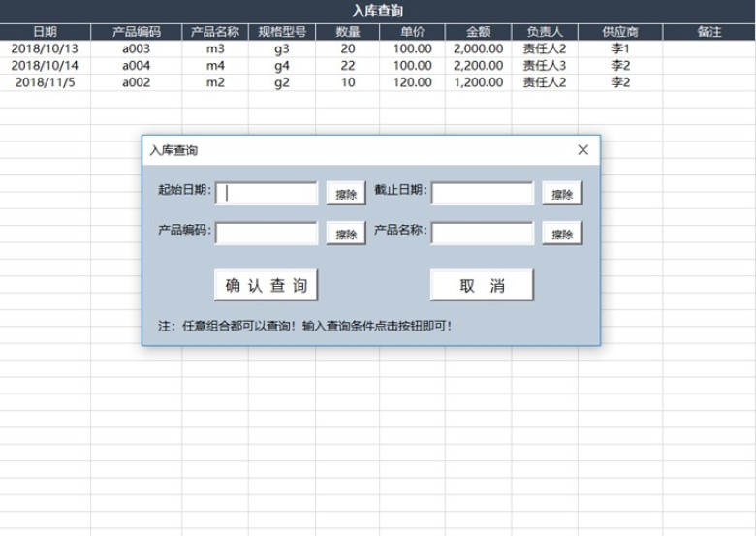
Task: Click the 起始日期 input field
Action: tap(267, 193)
